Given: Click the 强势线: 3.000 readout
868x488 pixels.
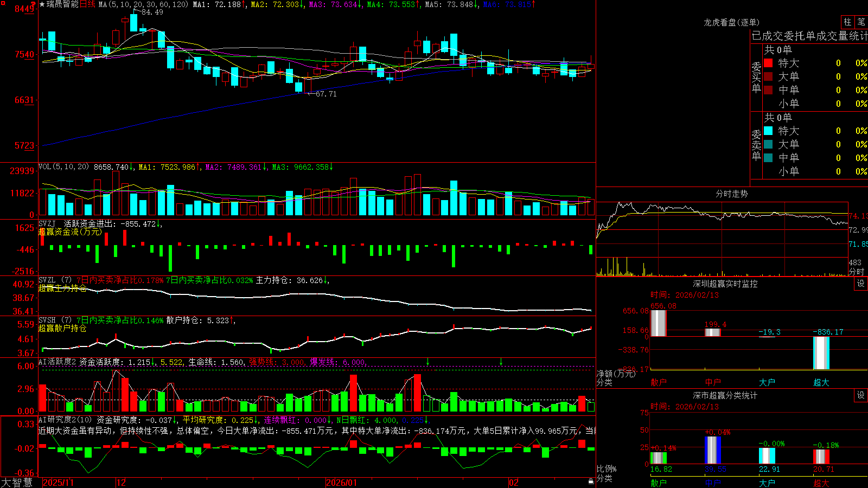Looking at the screenshot, I should tap(277, 362).
